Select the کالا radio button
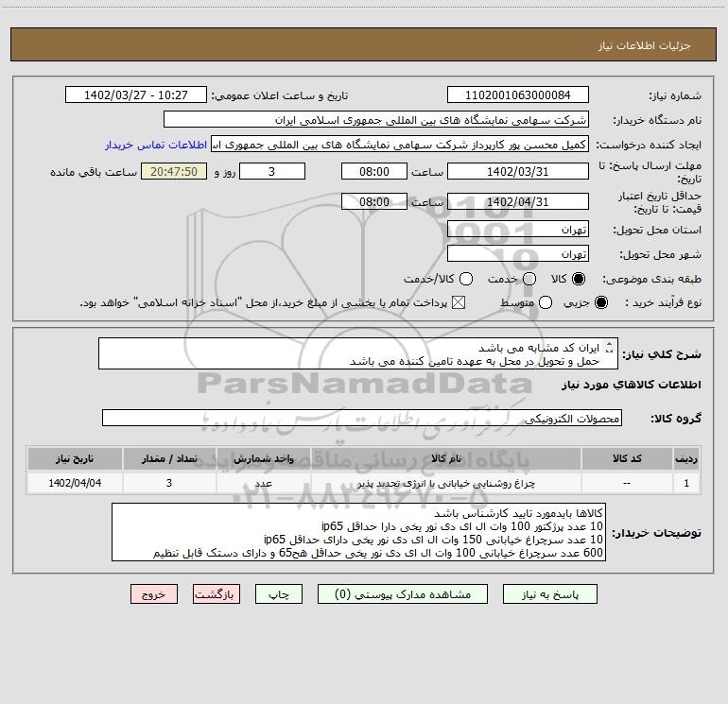Image resolution: width=728 pixels, height=704 pixels. (x=579, y=279)
